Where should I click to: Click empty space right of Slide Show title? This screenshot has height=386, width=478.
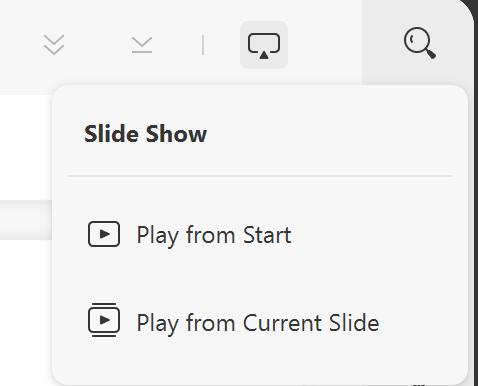tap(328, 134)
